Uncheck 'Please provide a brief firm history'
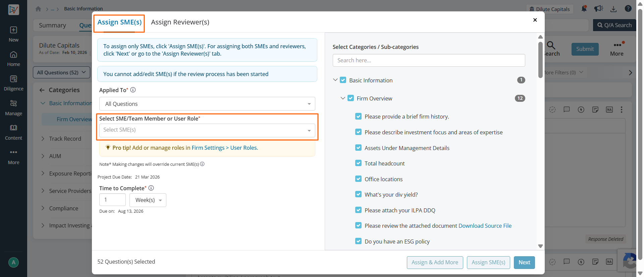644x277 pixels. point(359,116)
